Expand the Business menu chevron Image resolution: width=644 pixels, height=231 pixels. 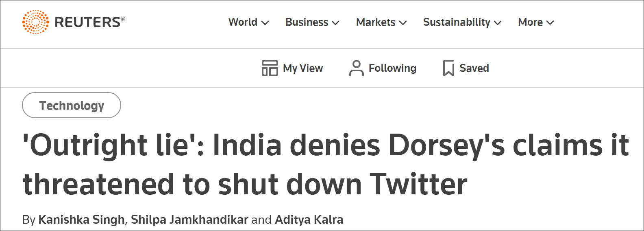tap(336, 23)
